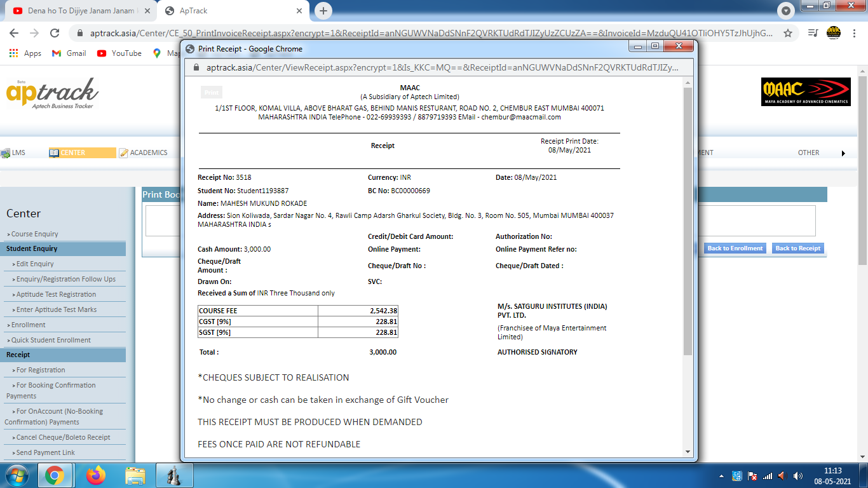The height and width of the screenshot is (488, 868).
Task: Click the Print button on the receipt
Action: tap(212, 93)
